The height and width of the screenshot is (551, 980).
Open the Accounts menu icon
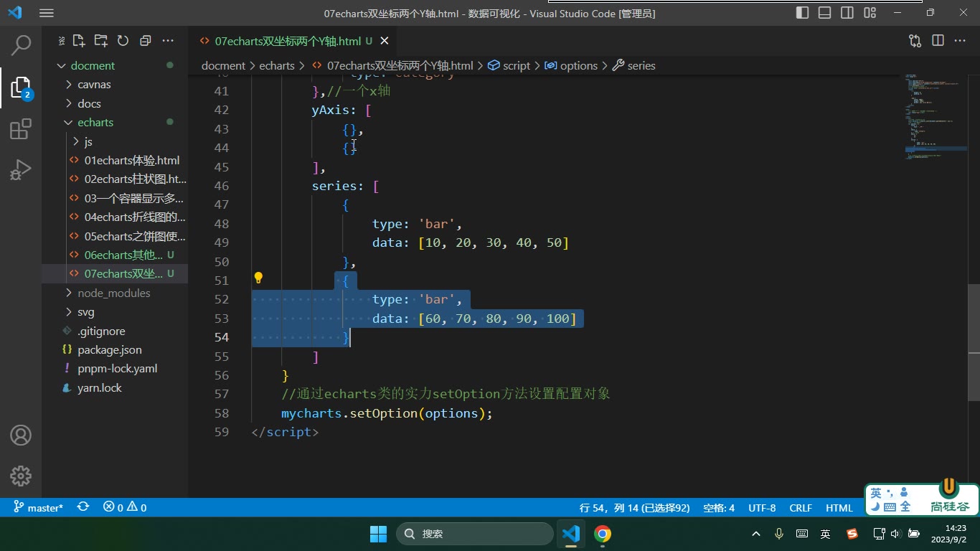point(21,435)
